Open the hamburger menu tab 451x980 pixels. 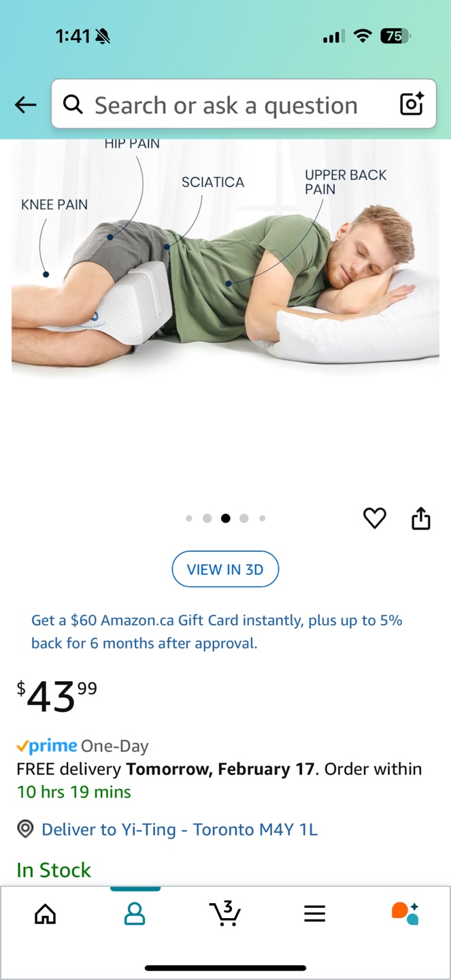pyautogui.click(x=314, y=913)
